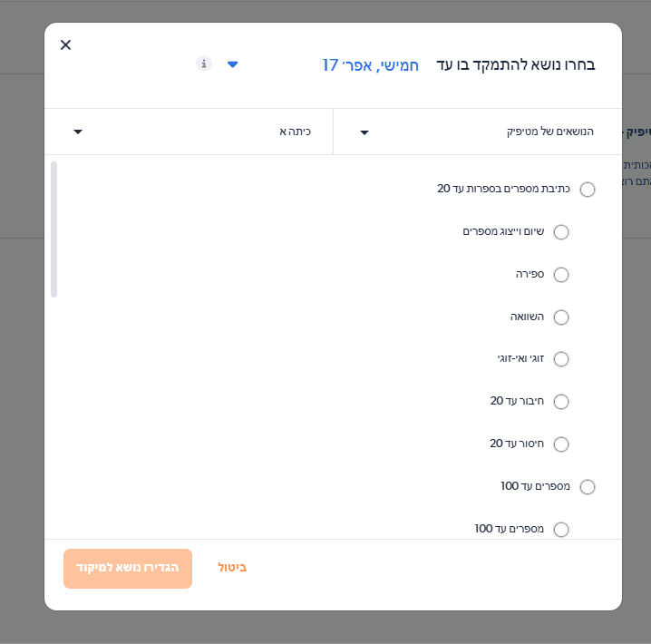The height and width of the screenshot is (644, 651).
Task: Choose the ספירה topic radio button
Action: (x=561, y=275)
